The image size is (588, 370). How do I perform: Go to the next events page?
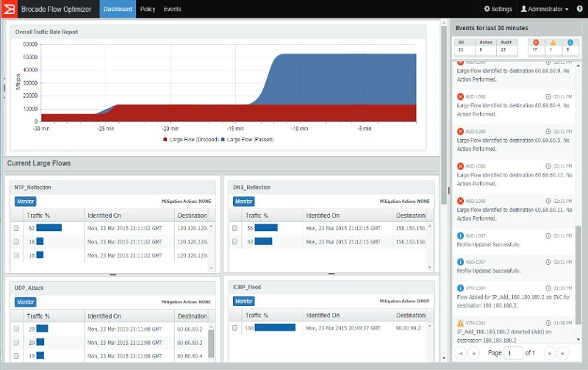549,353
